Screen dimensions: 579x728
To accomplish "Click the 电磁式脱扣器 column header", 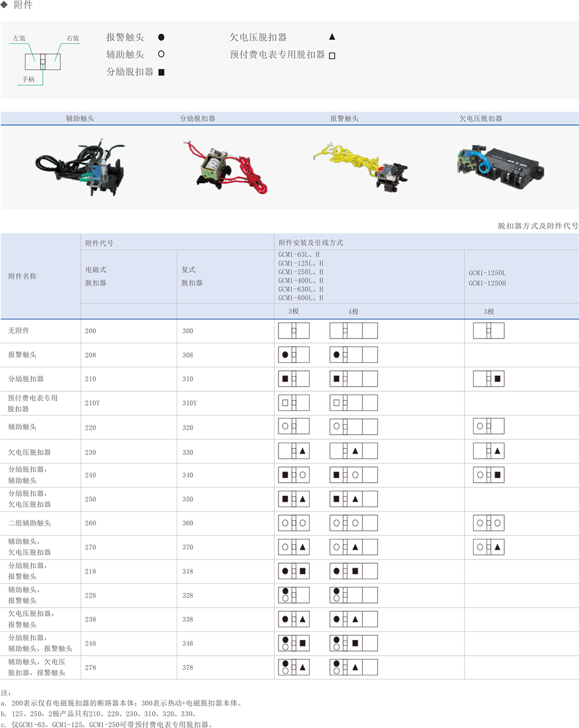I will click(96, 276).
